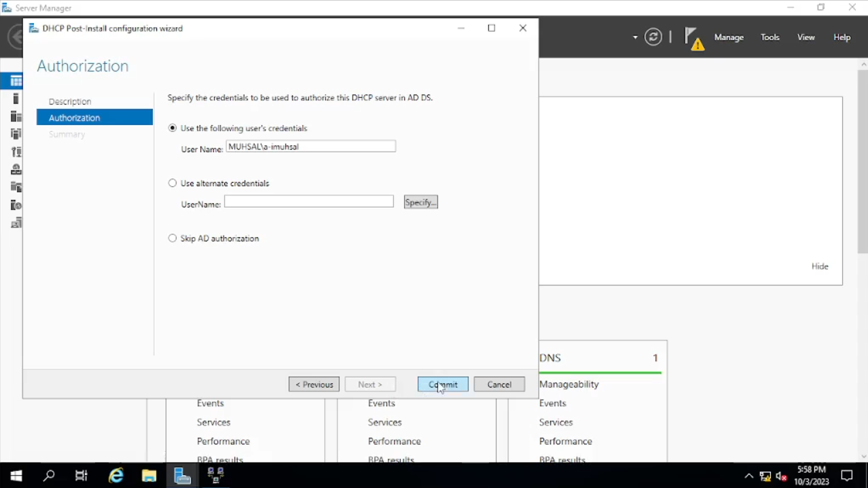Open the Dashboard icon in left sidebar
Image resolution: width=868 pixels, height=488 pixels.
pos(16,82)
